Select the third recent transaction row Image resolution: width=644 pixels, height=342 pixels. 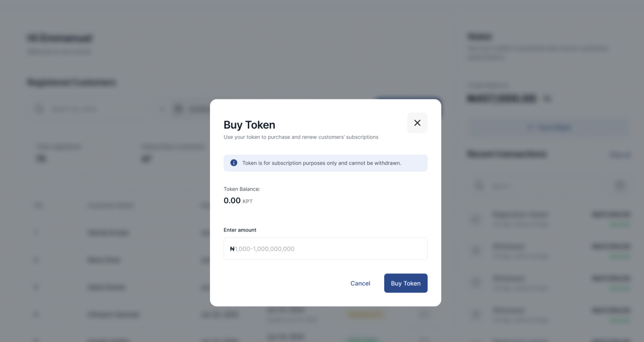[x=549, y=283]
